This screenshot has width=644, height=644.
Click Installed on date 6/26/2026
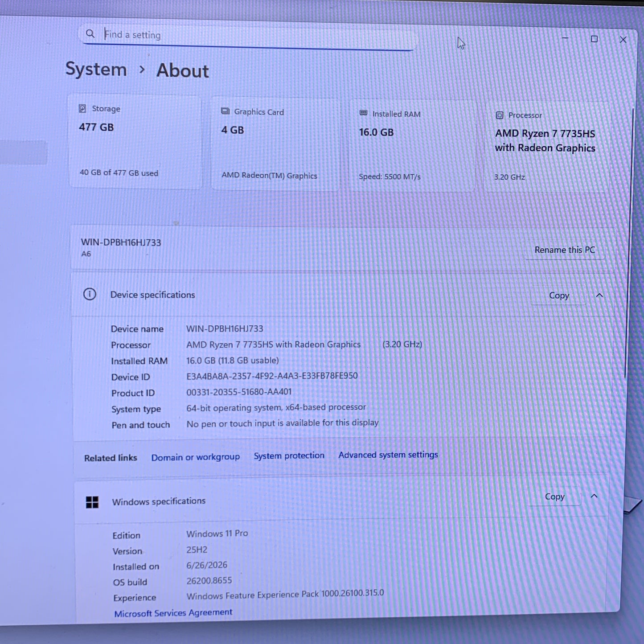[207, 565]
